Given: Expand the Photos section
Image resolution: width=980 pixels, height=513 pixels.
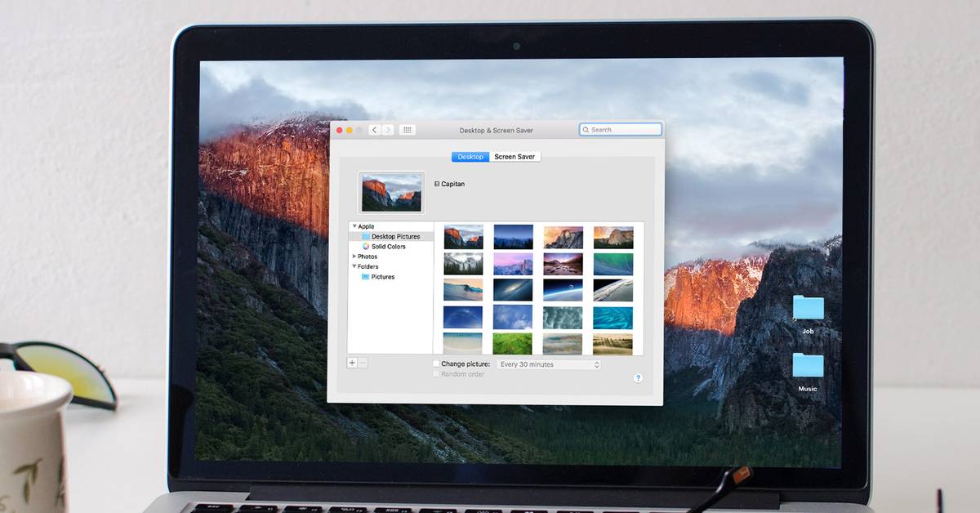Looking at the screenshot, I should (x=354, y=256).
